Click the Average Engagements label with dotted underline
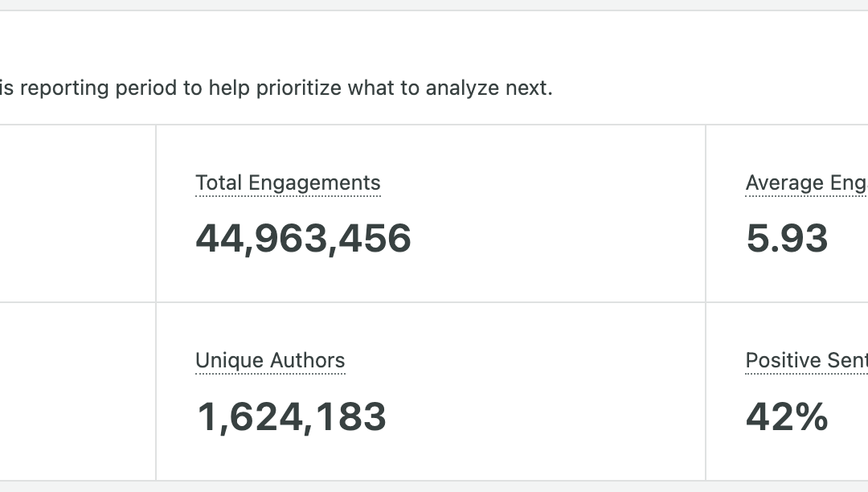This screenshot has width=868, height=492. coord(807,183)
